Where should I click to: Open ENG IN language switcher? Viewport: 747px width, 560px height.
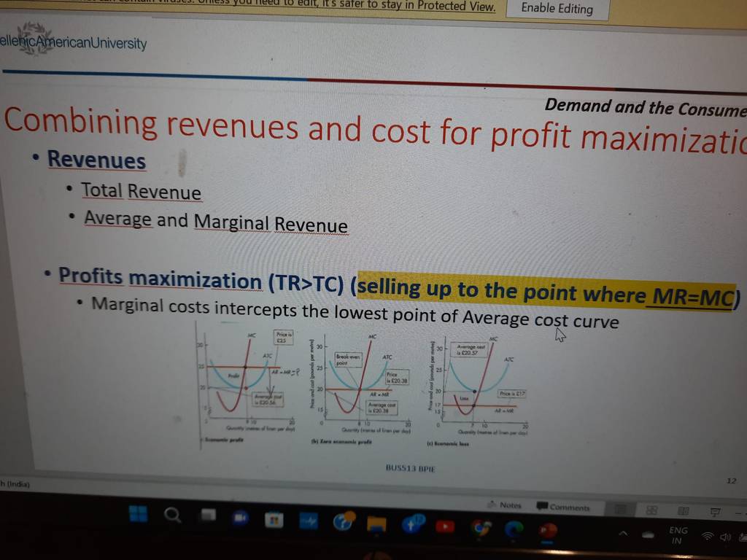(678, 535)
